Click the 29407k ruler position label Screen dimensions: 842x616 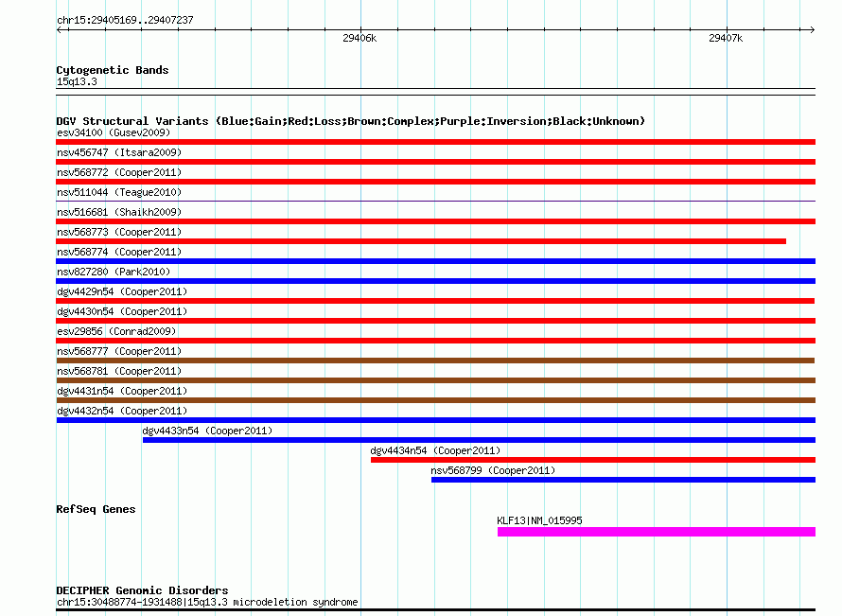726,38
